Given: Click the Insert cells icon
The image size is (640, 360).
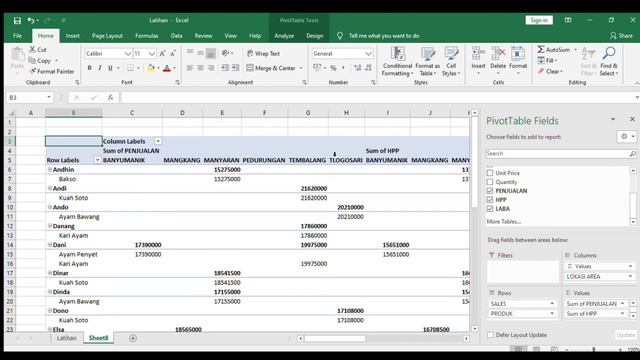Looking at the screenshot, I should click(478, 53).
